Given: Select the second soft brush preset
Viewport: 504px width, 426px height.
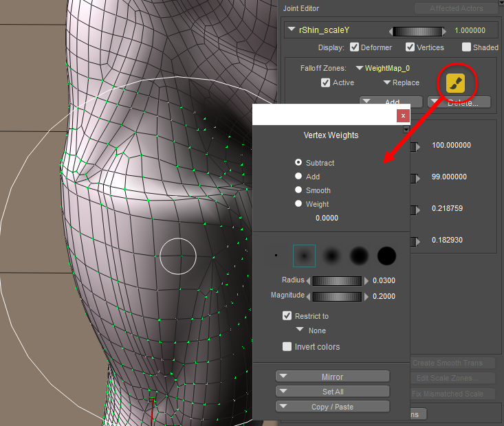Looking at the screenshot, I should click(x=304, y=256).
